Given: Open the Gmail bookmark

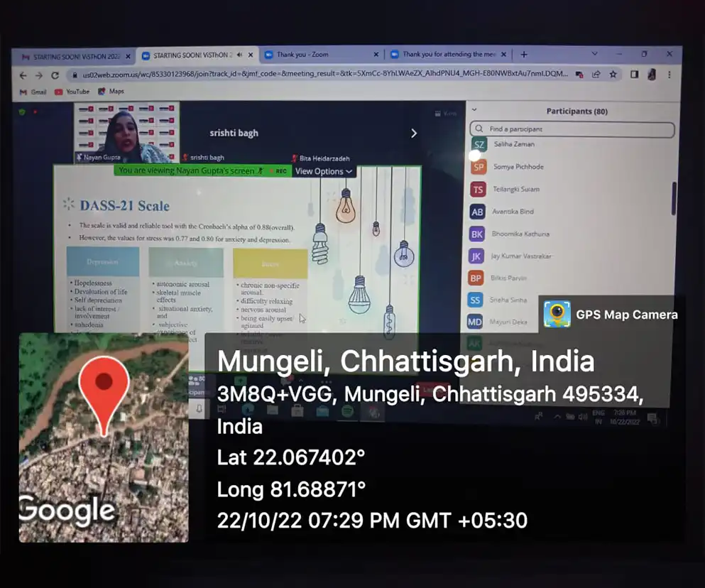Looking at the screenshot, I should [x=33, y=92].
